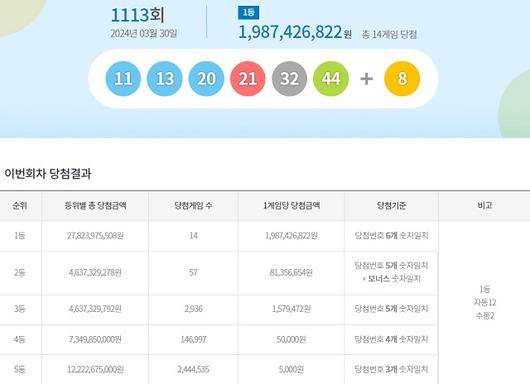Click total prize 4,637,329,278원 cell

coord(95,272)
